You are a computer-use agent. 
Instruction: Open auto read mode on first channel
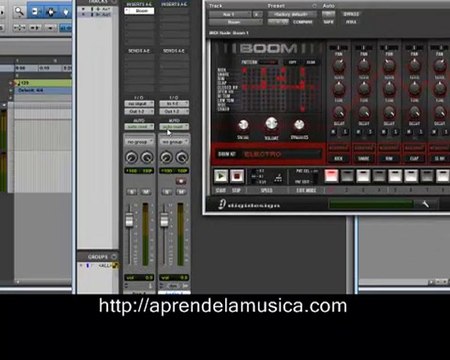point(139,127)
